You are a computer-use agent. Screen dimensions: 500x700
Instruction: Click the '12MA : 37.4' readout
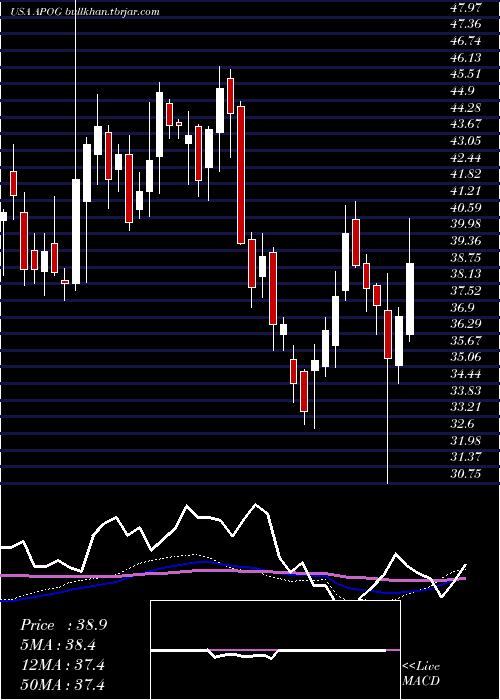click(x=62, y=665)
